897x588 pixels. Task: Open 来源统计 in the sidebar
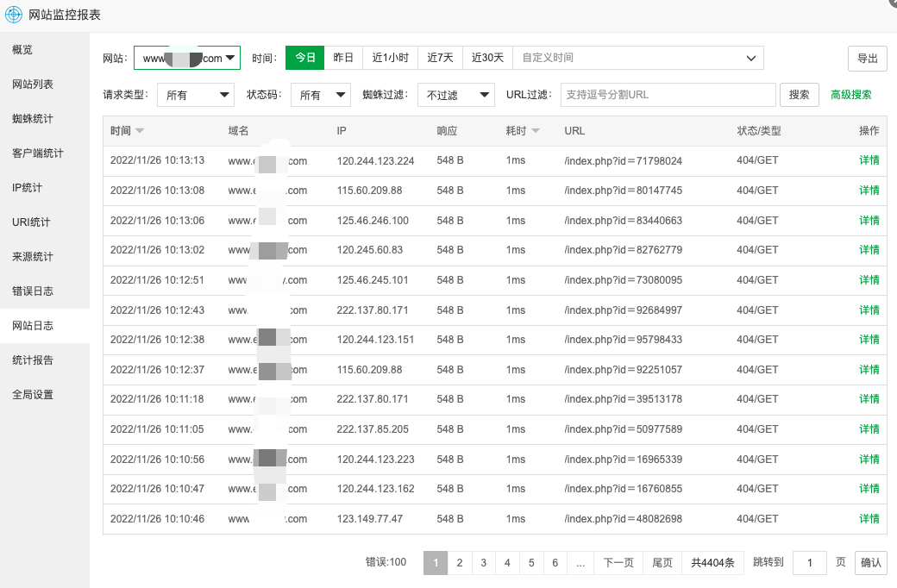click(x=45, y=256)
